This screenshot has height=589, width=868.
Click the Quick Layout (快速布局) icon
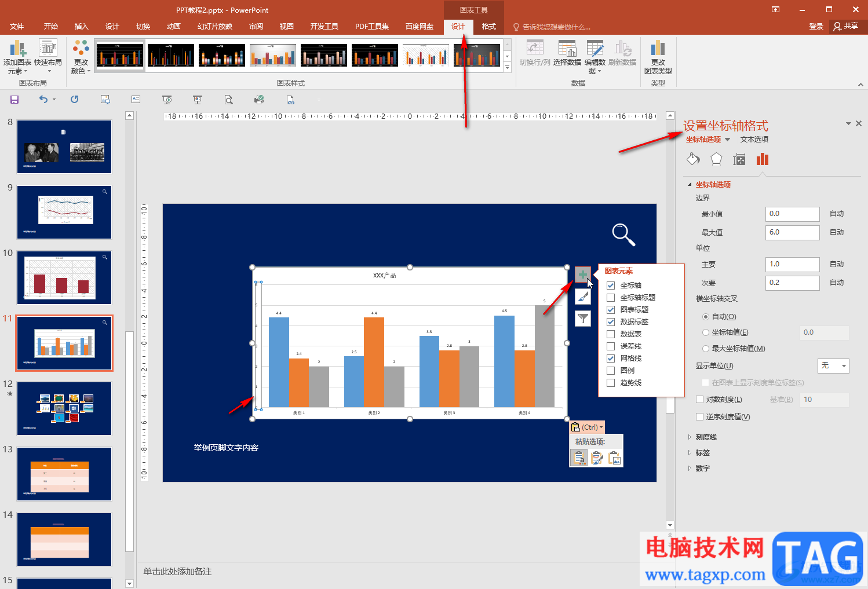48,49
